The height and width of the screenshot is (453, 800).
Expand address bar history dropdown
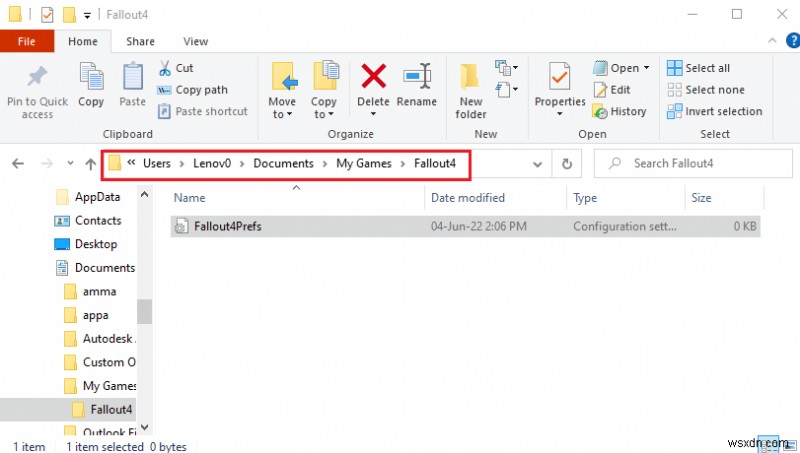[537, 164]
